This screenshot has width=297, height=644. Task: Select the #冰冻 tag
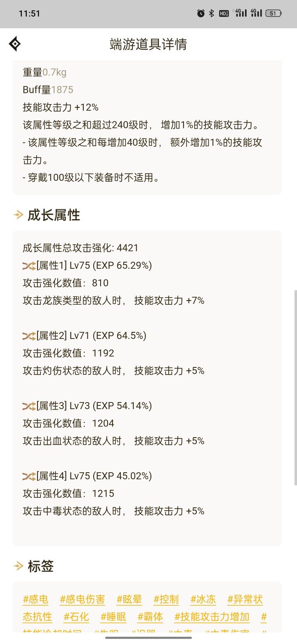click(x=203, y=599)
